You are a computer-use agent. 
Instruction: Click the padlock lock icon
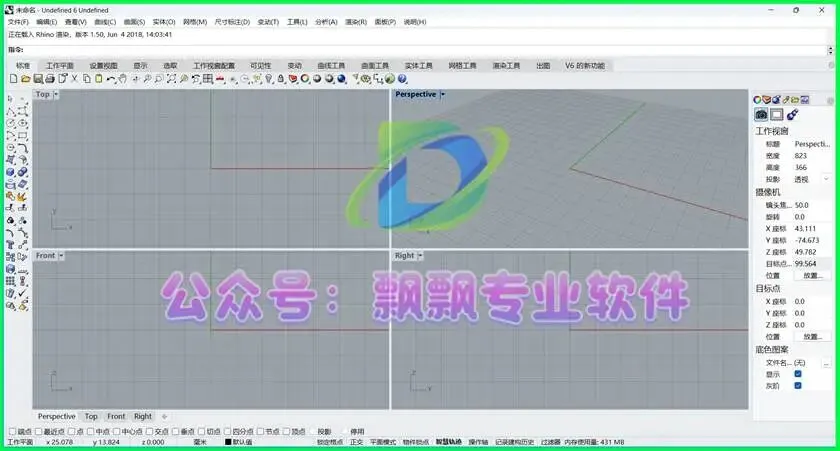[x=281, y=79]
